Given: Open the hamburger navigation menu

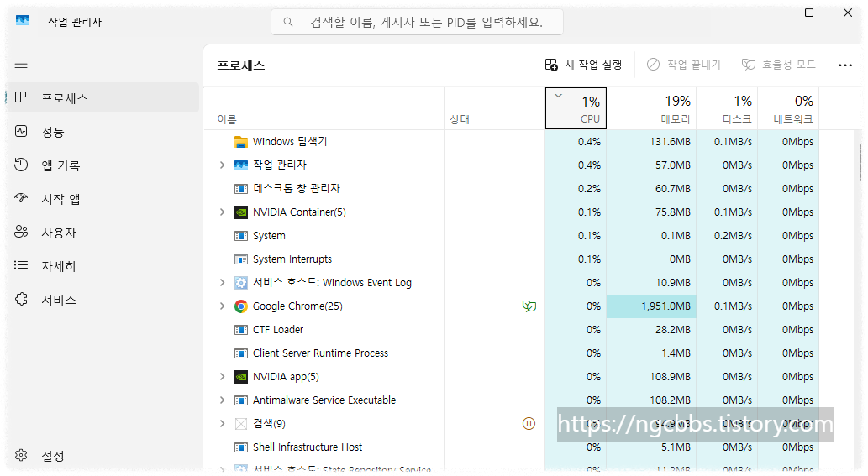Looking at the screenshot, I should pyautogui.click(x=21, y=64).
